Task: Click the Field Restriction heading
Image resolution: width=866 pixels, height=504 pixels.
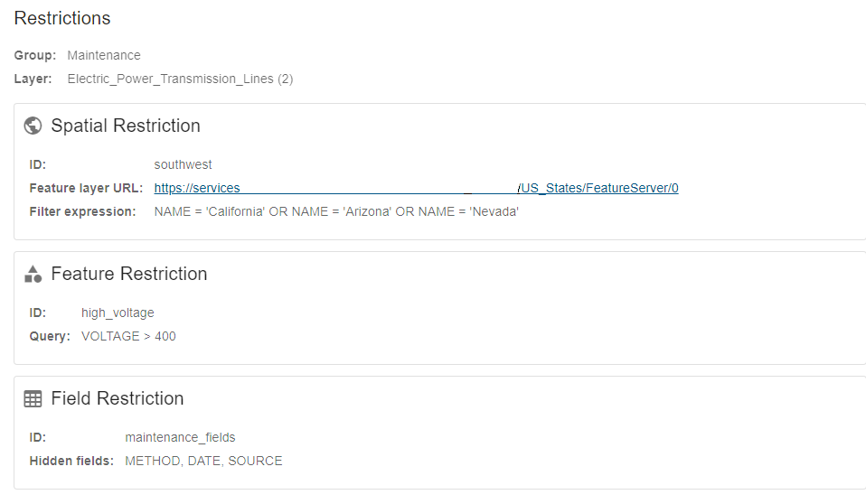Action: point(118,398)
